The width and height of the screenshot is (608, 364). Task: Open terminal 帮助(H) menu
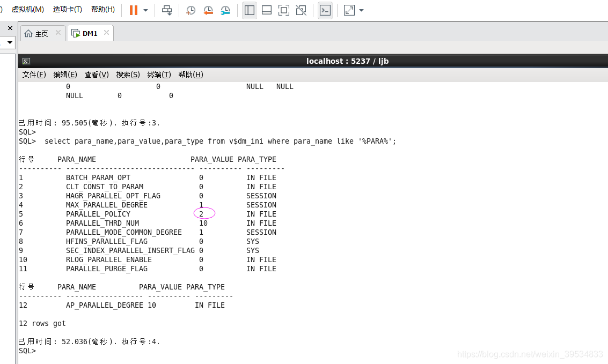coord(191,75)
